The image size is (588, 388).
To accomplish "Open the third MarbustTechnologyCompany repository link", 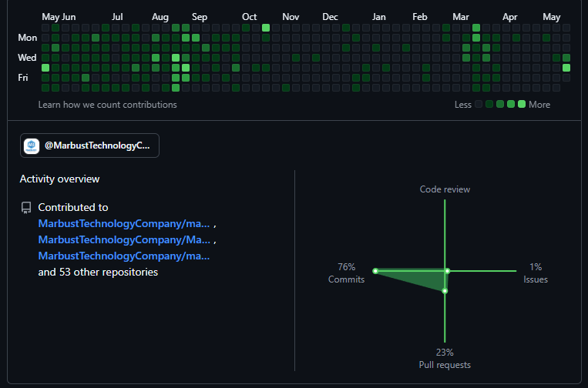I will (123, 256).
